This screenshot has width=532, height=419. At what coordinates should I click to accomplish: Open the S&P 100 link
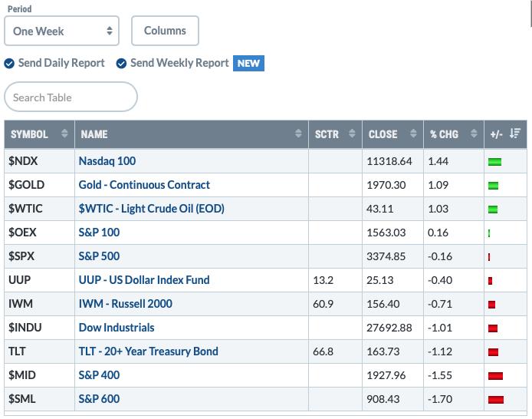tap(99, 233)
